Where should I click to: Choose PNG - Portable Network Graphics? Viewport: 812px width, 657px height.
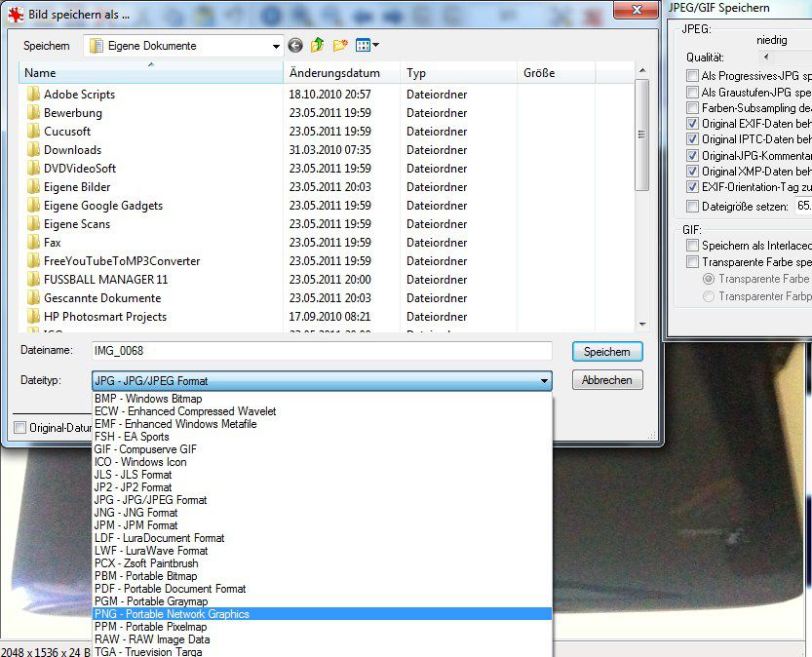point(172,614)
